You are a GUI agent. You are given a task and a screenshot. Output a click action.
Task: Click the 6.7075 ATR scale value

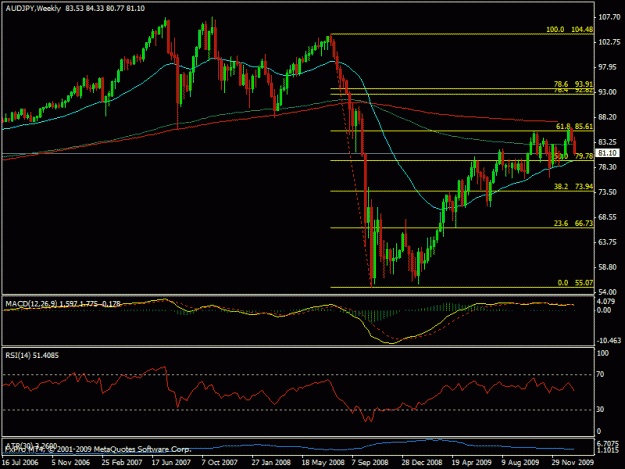pos(609,443)
